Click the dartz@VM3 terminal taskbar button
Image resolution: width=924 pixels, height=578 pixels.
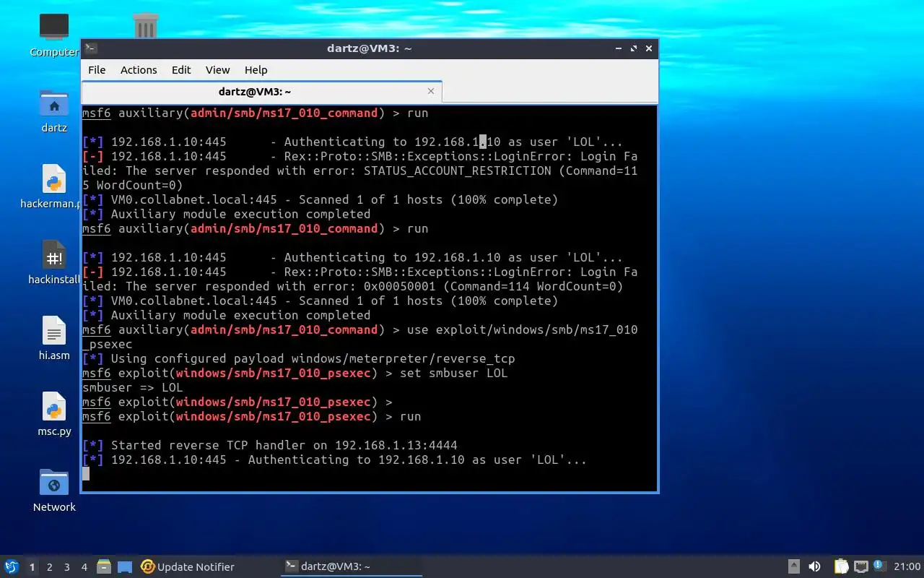352,566
